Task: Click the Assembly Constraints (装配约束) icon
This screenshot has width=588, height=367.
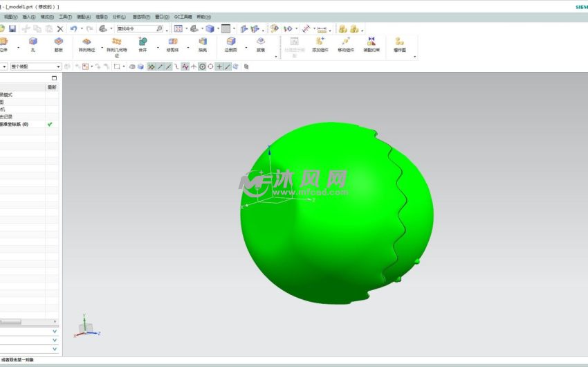Action: pos(371,42)
